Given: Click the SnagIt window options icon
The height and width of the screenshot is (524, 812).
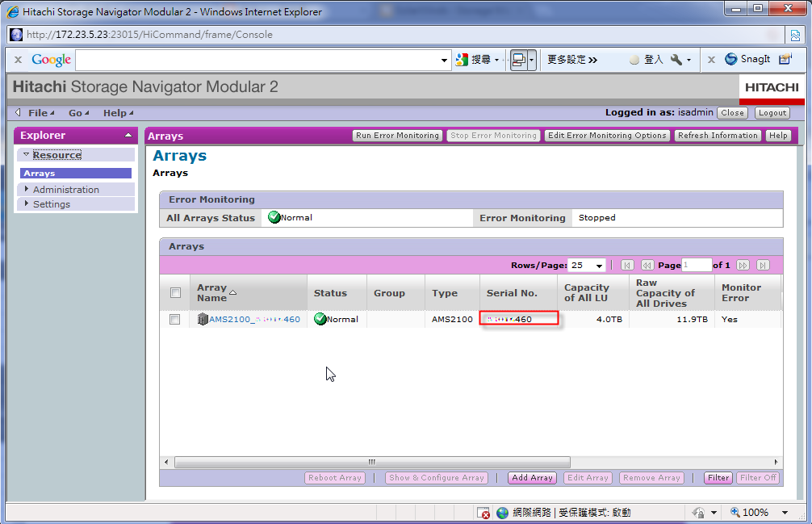Looking at the screenshot, I should click(x=785, y=59).
